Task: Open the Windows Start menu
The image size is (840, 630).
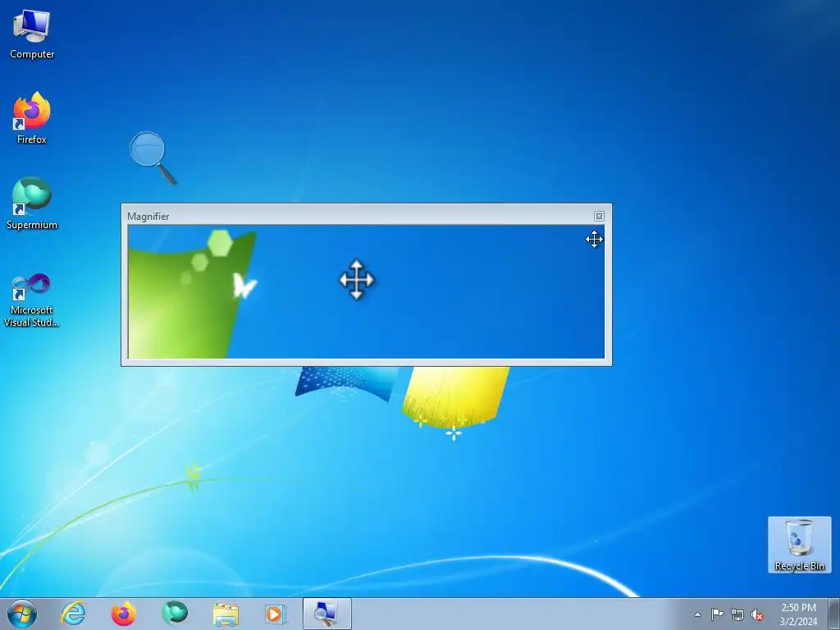Action: click(x=22, y=614)
